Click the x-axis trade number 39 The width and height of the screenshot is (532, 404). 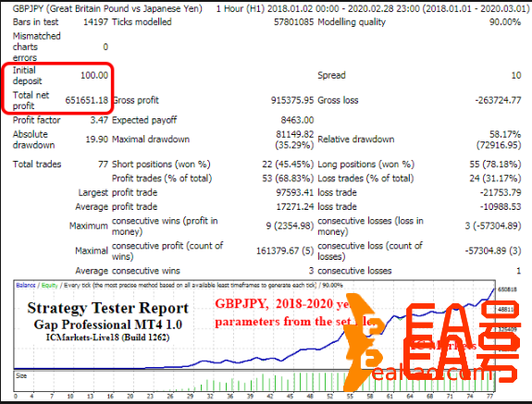coord(251,396)
